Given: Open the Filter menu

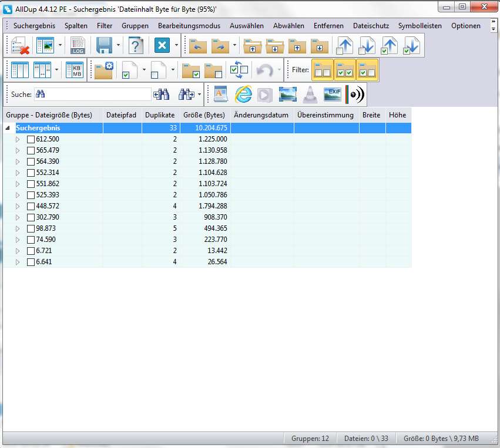Looking at the screenshot, I should click(x=105, y=26).
